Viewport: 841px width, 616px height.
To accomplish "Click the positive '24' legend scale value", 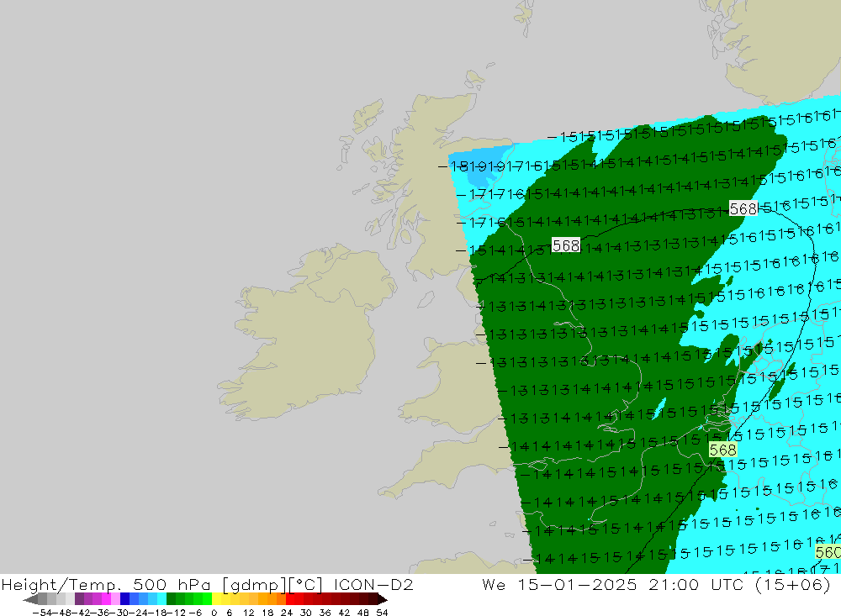I will 287,613.
